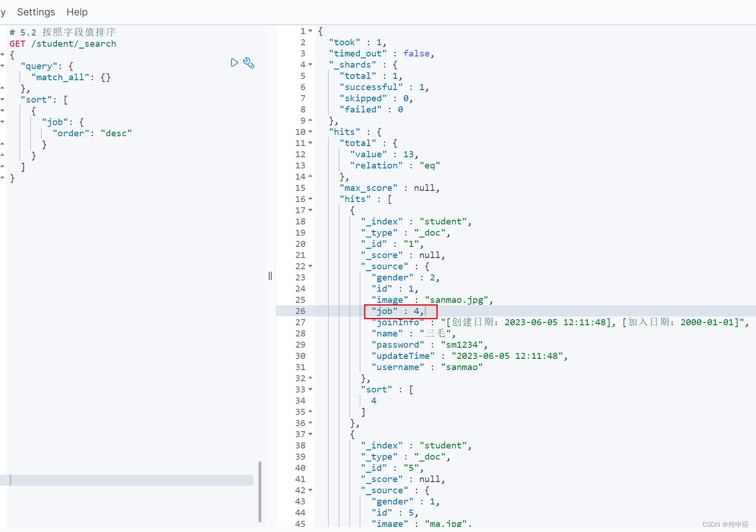Click the "name" line at line 28
This screenshot has width=756, height=532.
coord(413,334)
